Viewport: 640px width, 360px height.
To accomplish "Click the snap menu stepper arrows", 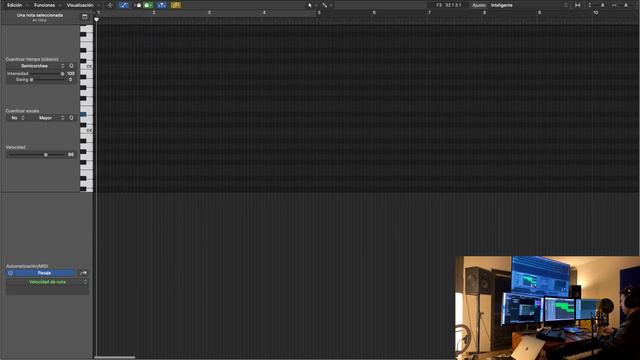I will click(x=566, y=5).
